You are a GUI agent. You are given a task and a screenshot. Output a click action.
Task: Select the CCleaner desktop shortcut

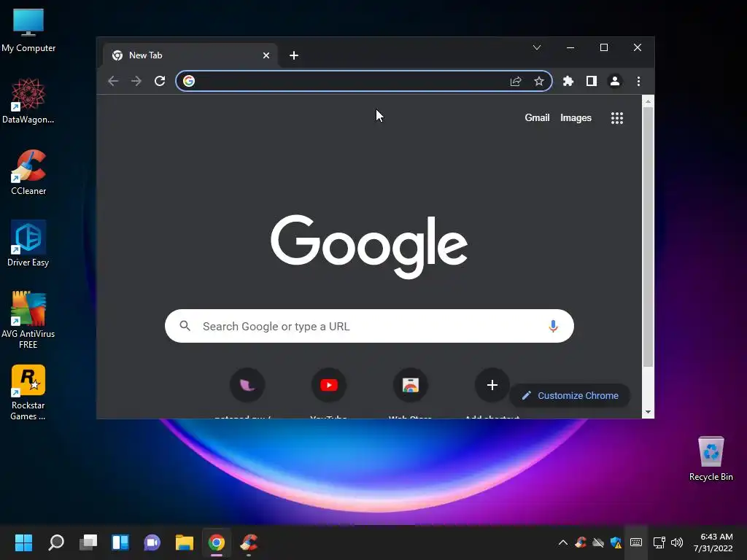coord(28,172)
